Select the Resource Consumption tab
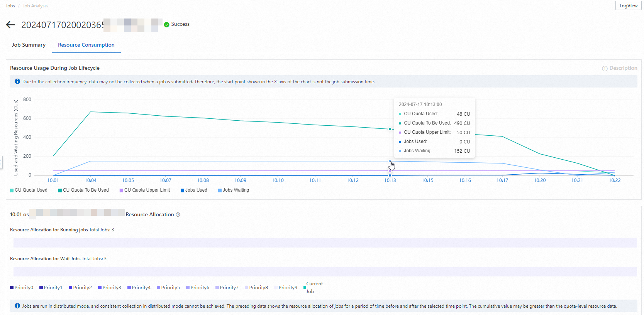Image resolution: width=644 pixels, height=315 pixels. pyautogui.click(x=86, y=45)
